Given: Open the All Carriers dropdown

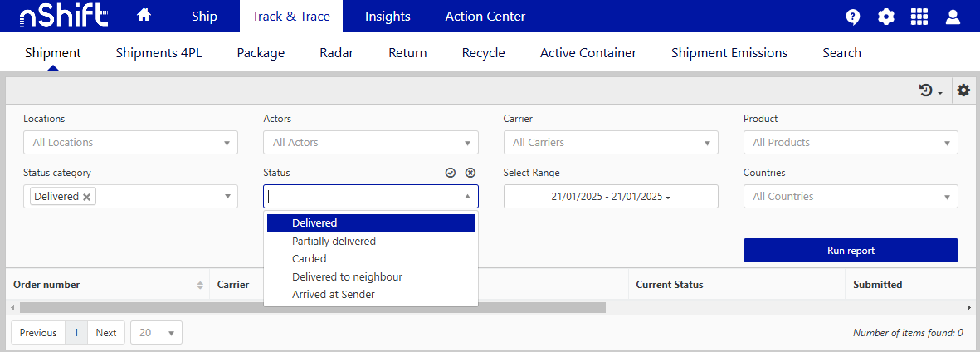Looking at the screenshot, I should [x=610, y=143].
